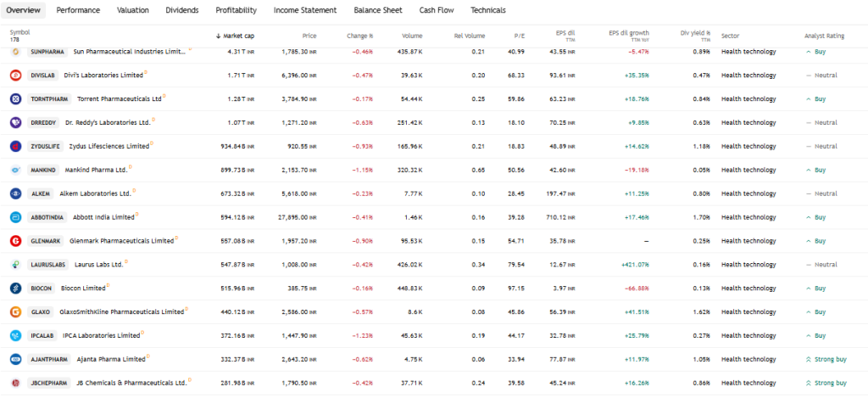Screen dimensions: 868x398
Task: Select the Dividends tab
Action: point(182,10)
